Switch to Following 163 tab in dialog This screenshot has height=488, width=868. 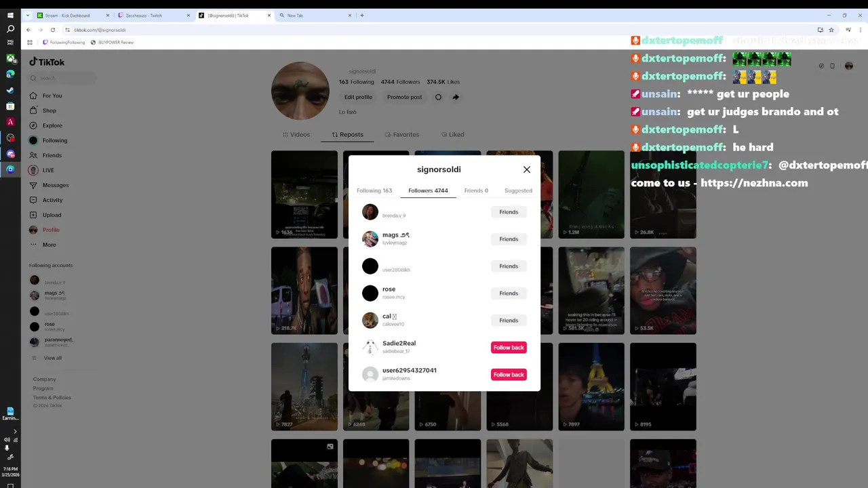tap(374, 190)
